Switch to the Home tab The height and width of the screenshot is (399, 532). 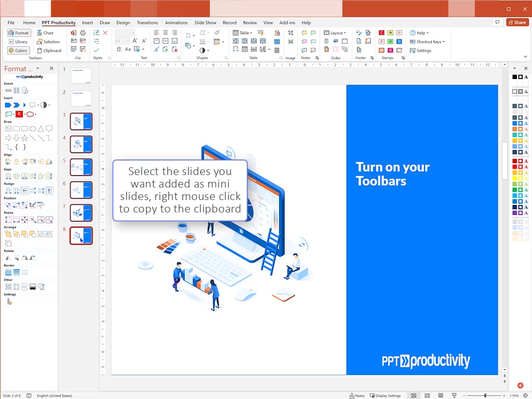29,23
